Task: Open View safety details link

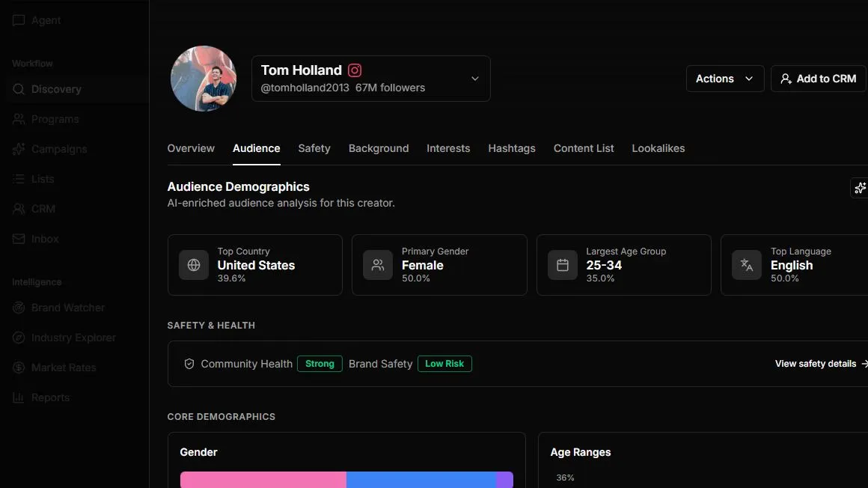Action: click(x=821, y=364)
